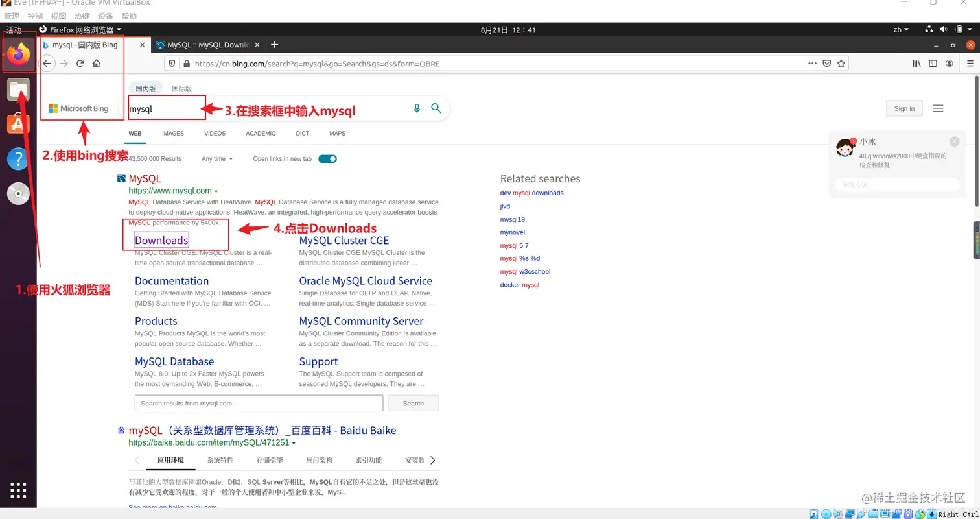Open the 管理 VirtualBox menu
This screenshot has width=980, height=519.
tap(11, 16)
